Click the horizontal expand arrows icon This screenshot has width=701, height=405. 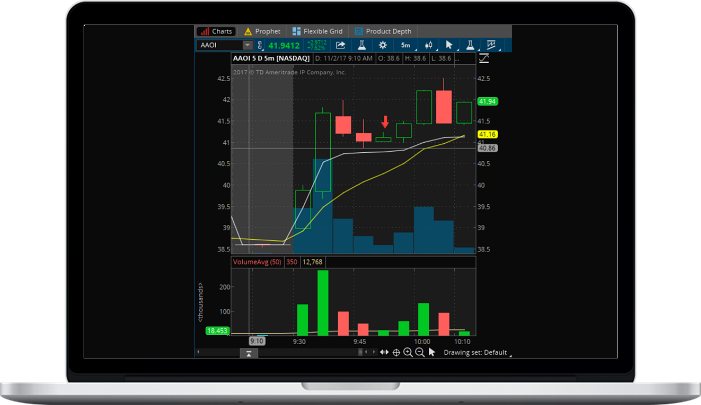(383, 352)
